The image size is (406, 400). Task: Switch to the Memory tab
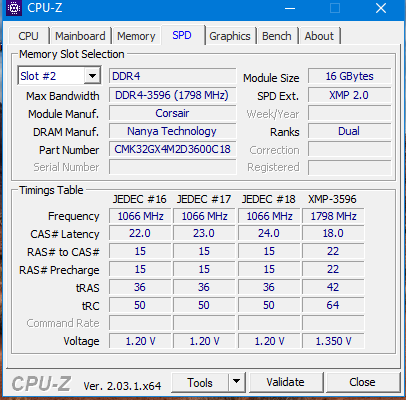tap(136, 36)
